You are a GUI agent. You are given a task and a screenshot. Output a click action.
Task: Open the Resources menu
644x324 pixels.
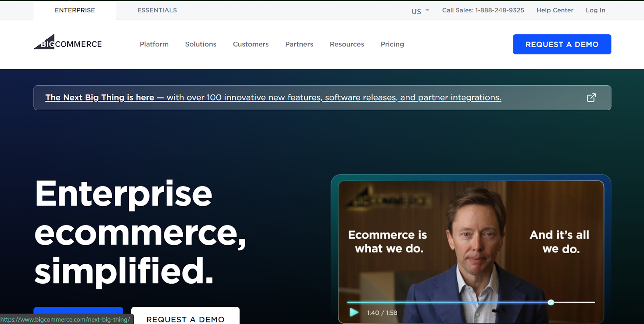tap(347, 44)
